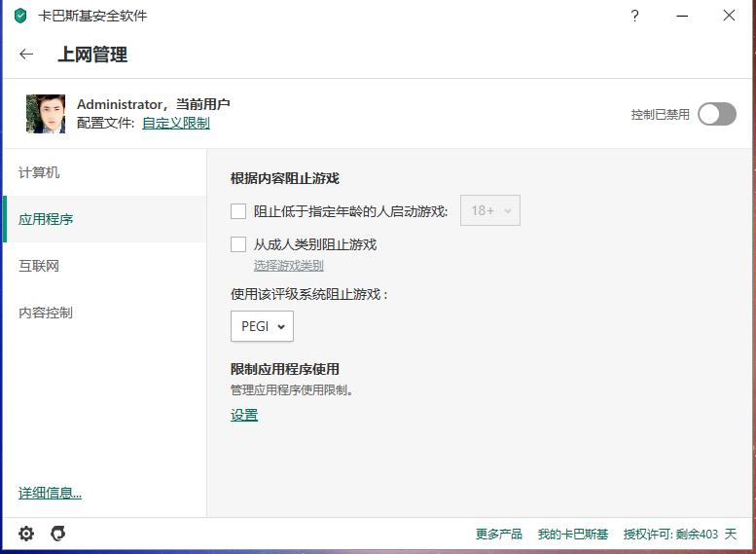Screen dimensions: 756x554
Task: Click the Administrator profile picture
Action: 46,113
